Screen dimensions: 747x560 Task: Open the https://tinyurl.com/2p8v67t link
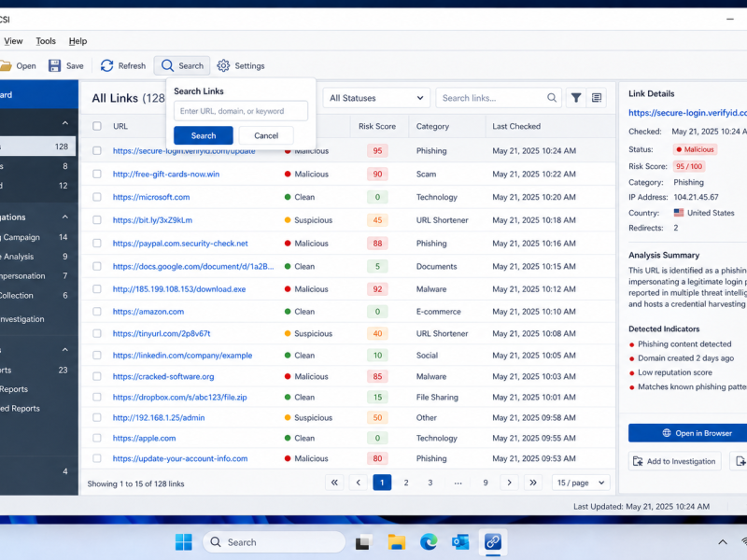tap(162, 333)
